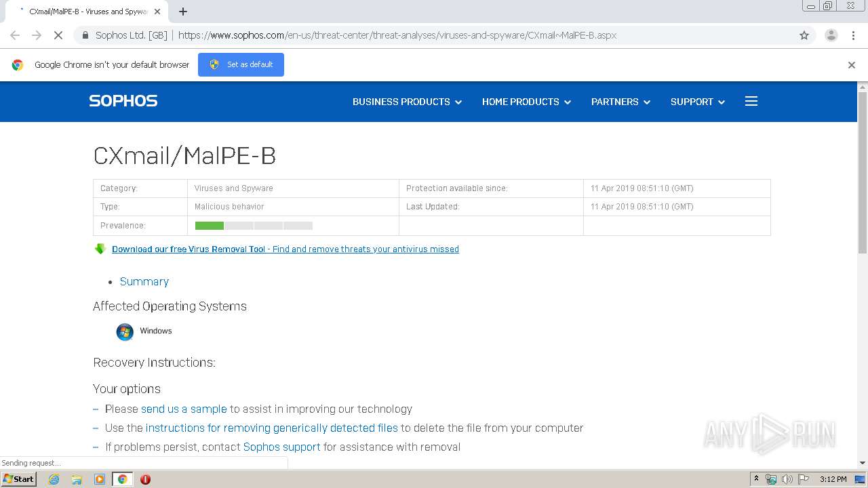Click the protection available since date value

pyautogui.click(x=642, y=188)
